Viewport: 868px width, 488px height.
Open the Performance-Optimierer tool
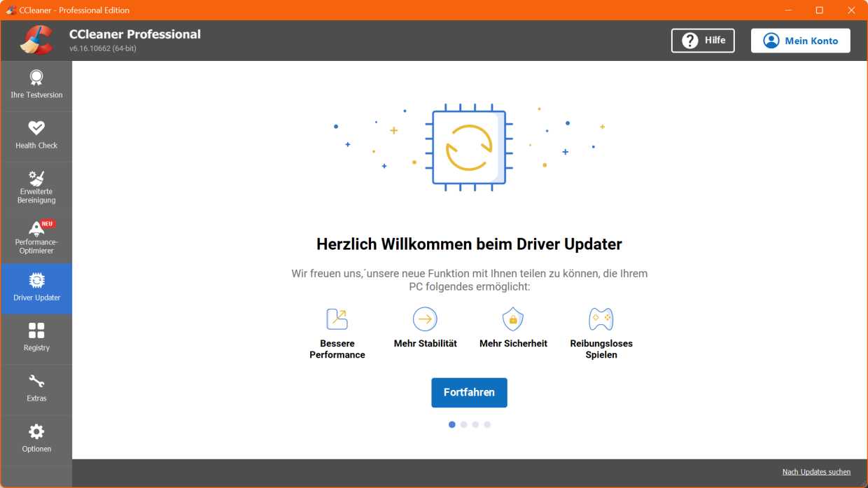click(36, 237)
